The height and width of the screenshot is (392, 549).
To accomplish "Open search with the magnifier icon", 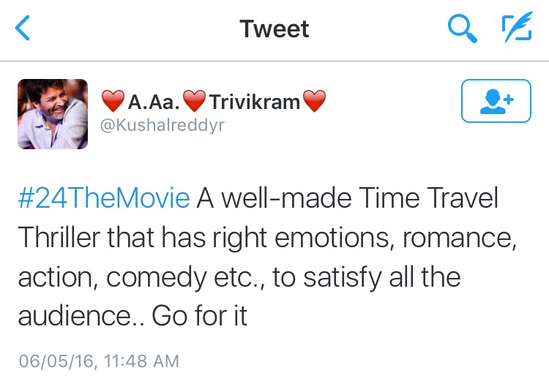I will [463, 29].
